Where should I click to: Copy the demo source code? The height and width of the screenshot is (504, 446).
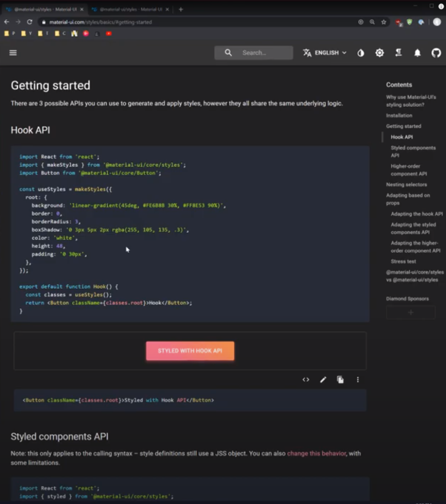(x=341, y=379)
